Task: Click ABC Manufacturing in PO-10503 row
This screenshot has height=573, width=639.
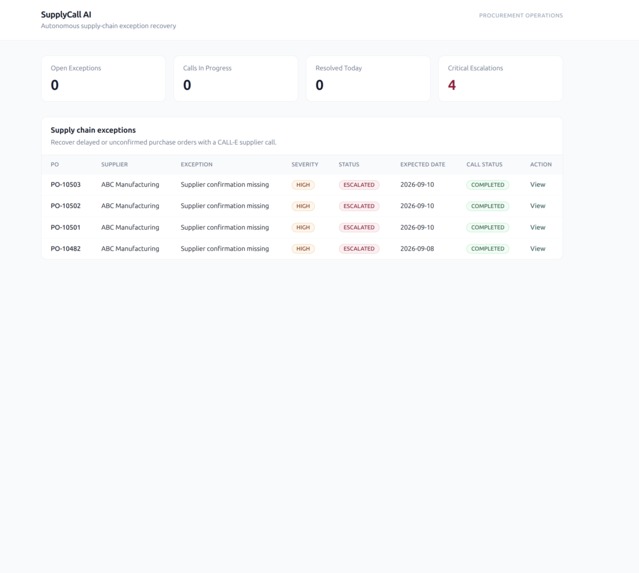Action: point(130,185)
